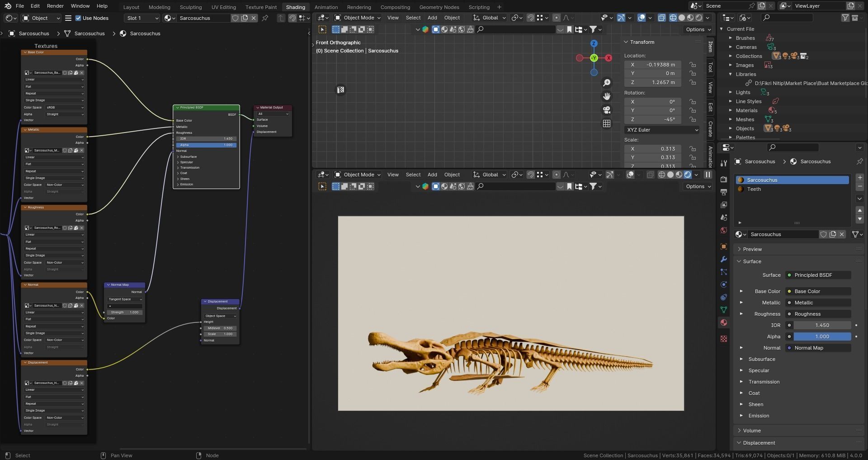Open the File menu
Viewport: 868px width, 460px height.
[x=20, y=6]
